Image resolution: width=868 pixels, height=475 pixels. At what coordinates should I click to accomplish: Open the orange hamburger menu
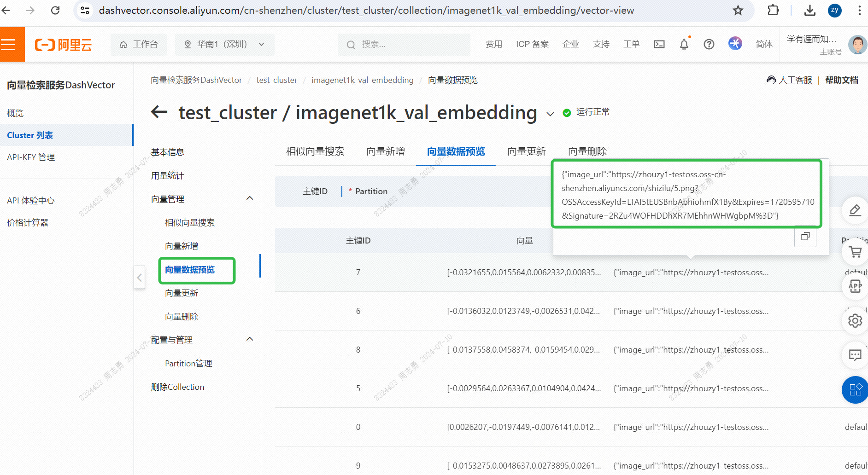tap(8, 44)
